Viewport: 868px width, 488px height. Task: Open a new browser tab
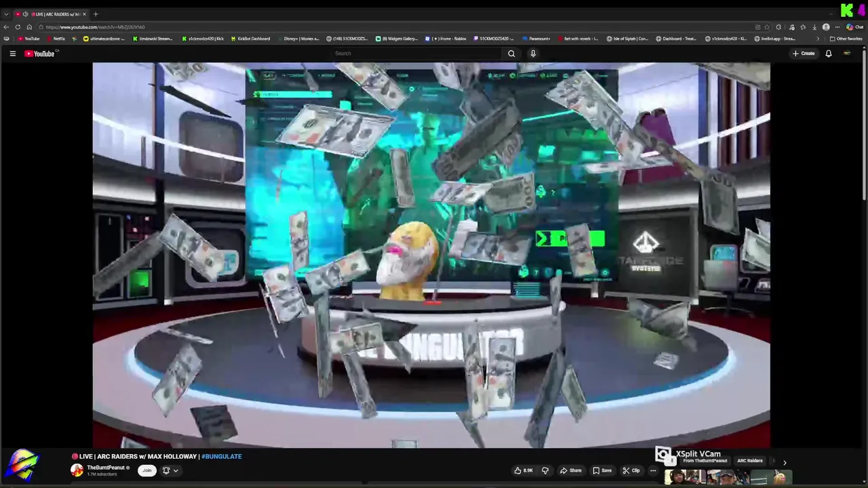[x=96, y=14]
